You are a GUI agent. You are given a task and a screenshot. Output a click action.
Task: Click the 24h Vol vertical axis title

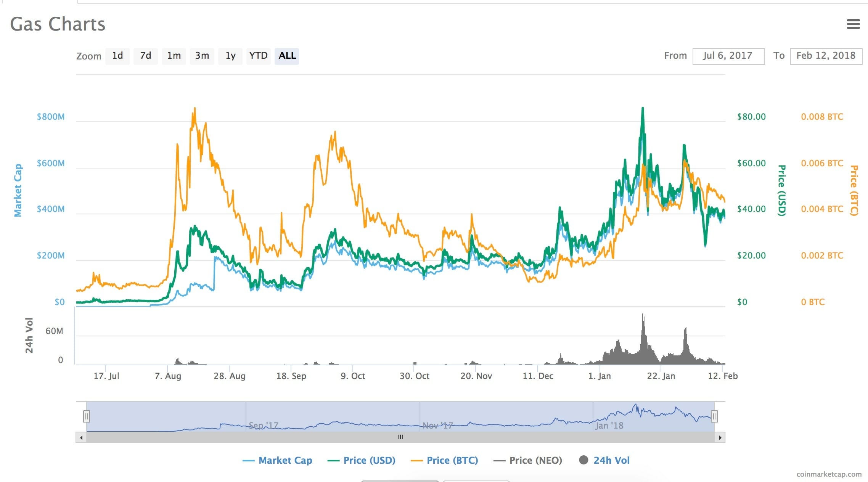29,335
